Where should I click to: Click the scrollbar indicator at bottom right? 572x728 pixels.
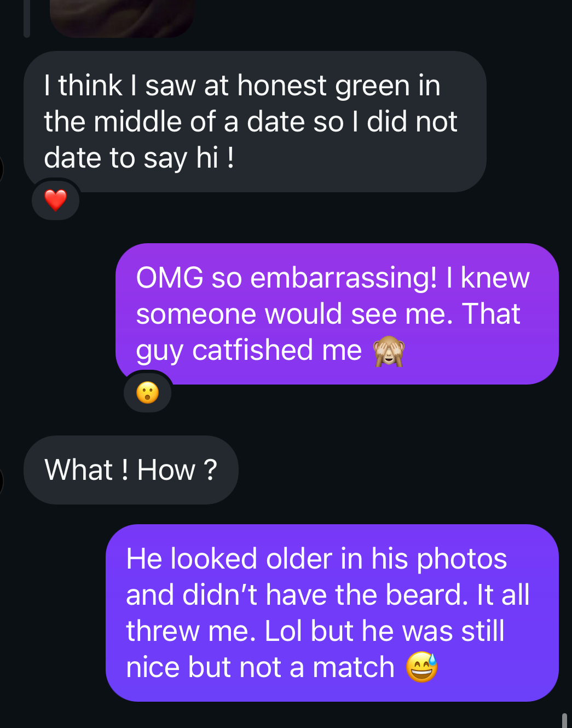coord(564,720)
